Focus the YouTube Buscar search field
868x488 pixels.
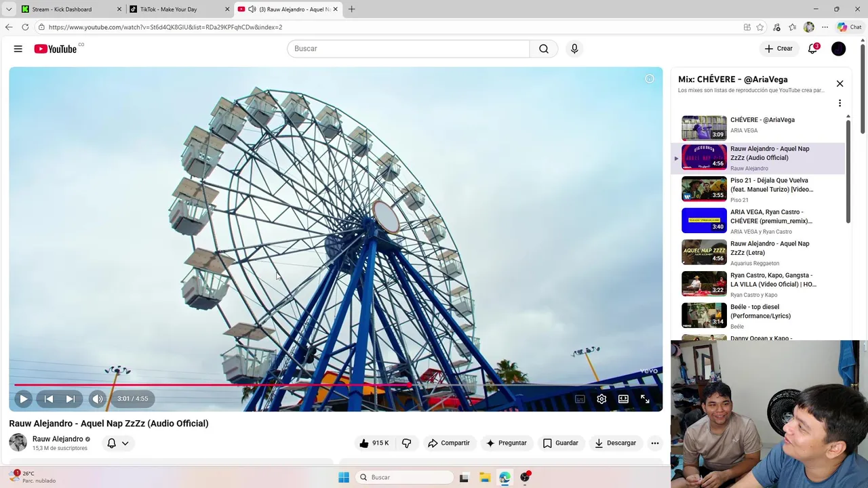pyautogui.click(x=408, y=49)
